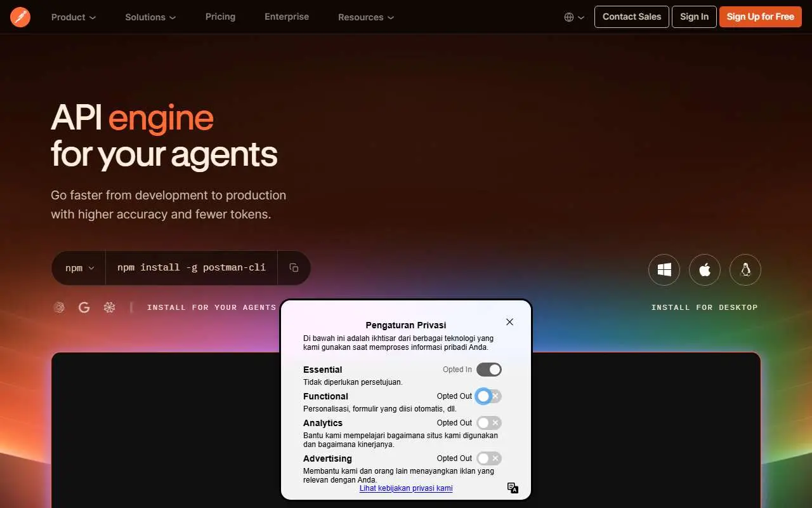Viewport: 812px width, 508px height.
Task: Enable the Functional cookies switch
Action: [x=489, y=396]
